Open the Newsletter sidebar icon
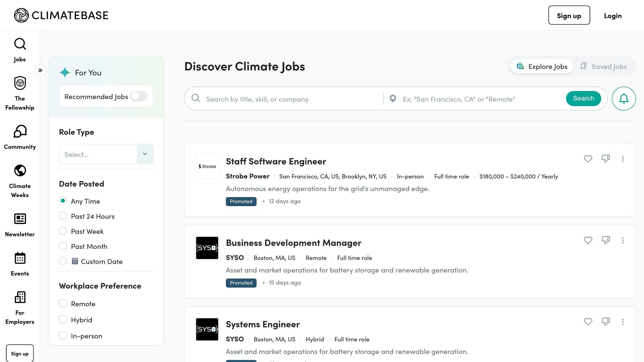This screenshot has width=644, height=362. point(20,219)
